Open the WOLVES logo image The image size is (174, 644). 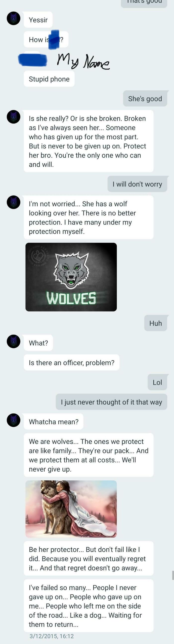(x=71, y=277)
